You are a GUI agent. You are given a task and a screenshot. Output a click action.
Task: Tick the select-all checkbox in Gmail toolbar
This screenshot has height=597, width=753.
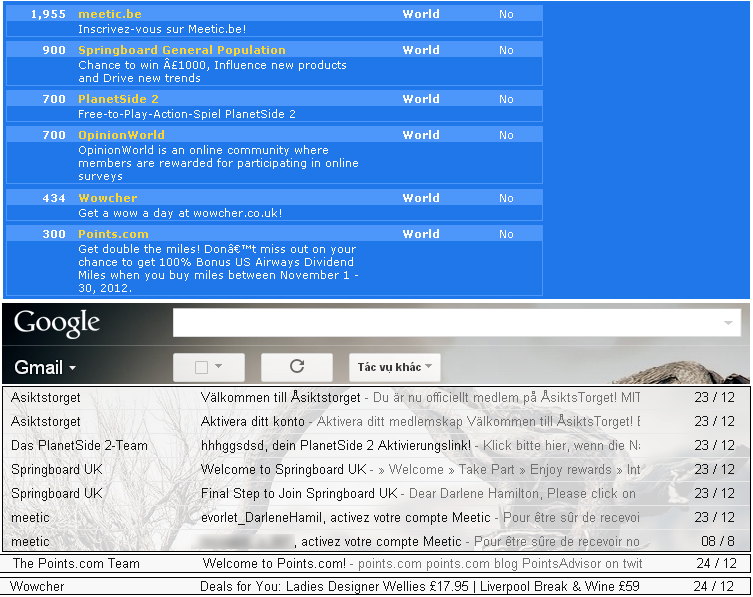coord(201,367)
